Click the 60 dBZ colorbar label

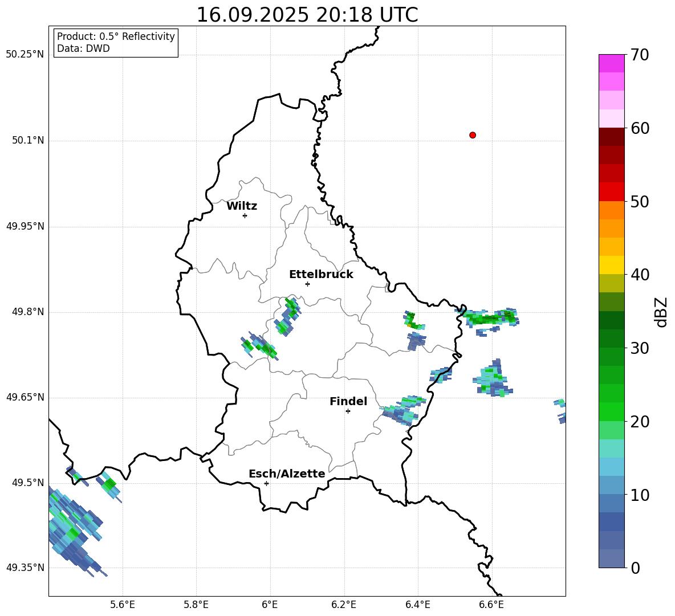(640, 128)
